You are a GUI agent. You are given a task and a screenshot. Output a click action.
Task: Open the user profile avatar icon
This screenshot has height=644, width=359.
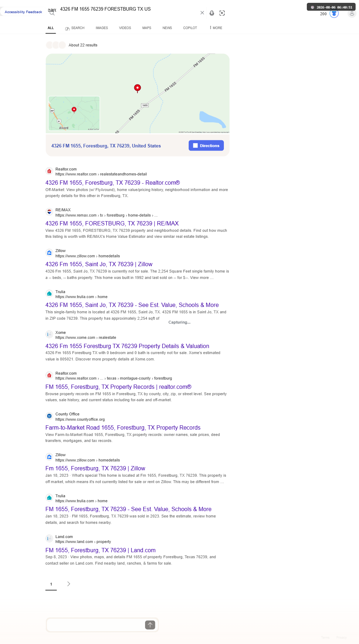click(352, 13)
